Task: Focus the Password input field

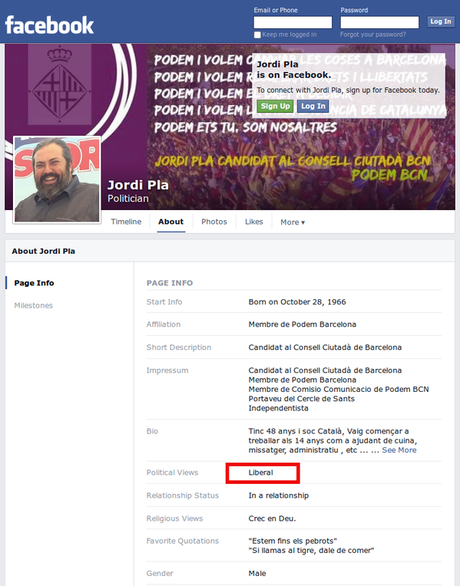Action: [x=379, y=22]
